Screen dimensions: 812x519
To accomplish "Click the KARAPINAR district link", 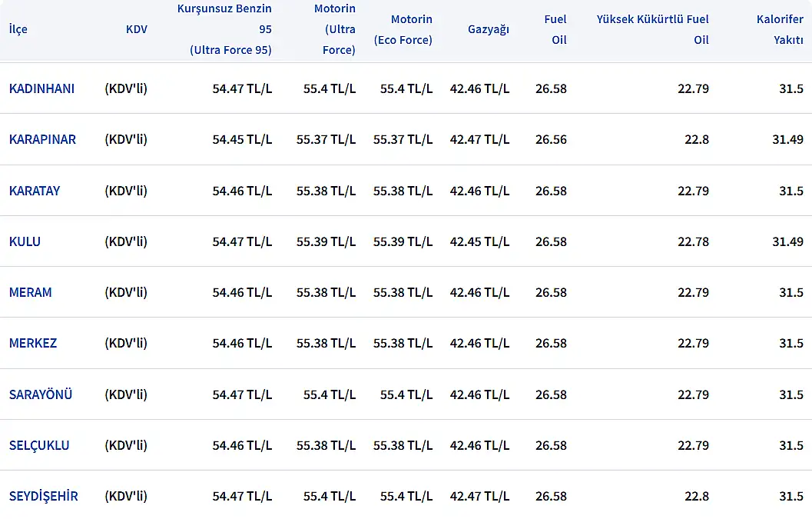I will click(x=42, y=139).
